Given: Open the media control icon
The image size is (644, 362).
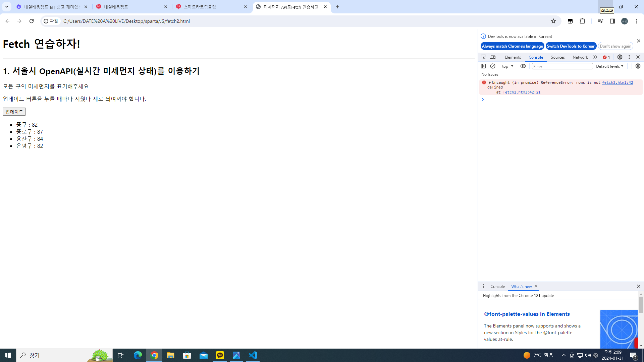Looking at the screenshot, I should pyautogui.click(x=600, y=21).
